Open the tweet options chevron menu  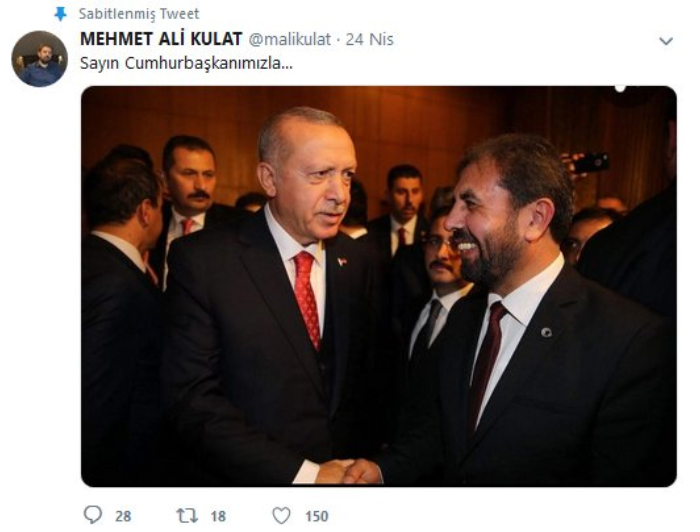click(666, 41)
